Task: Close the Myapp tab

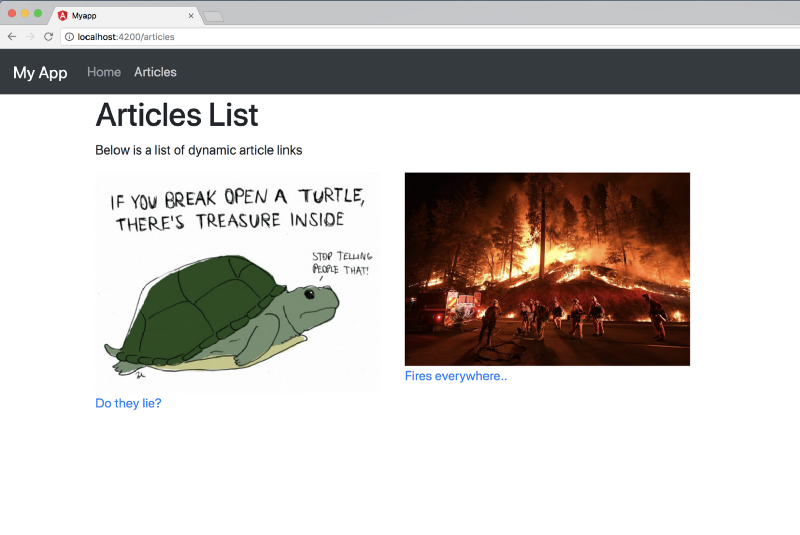Action: point(191,16)
